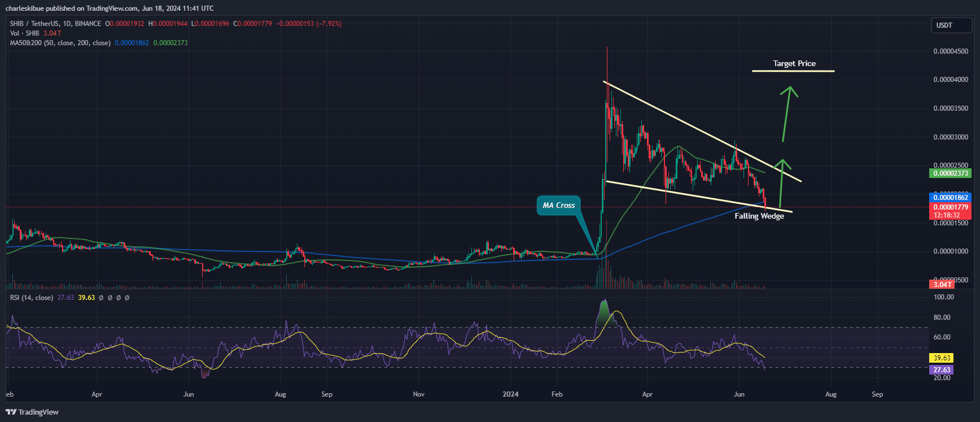Select the Target Price horizontal line
Screen dimensions: 980x422
(793, 71)
